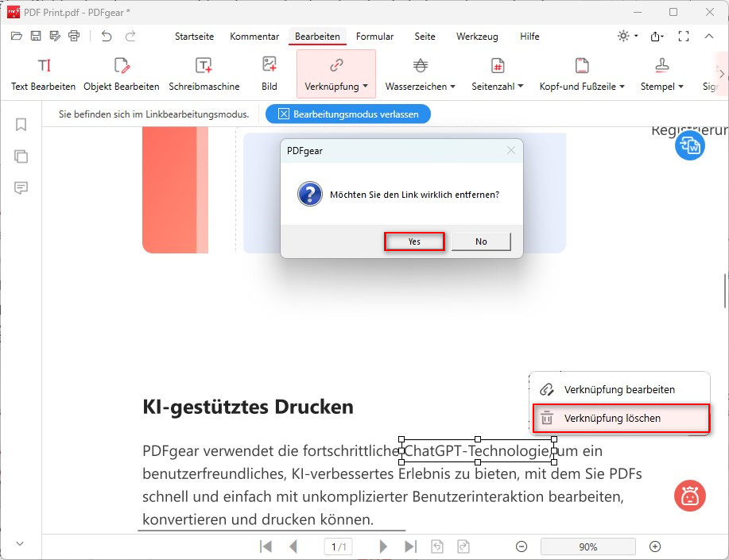Open the comments panel in the sidebar
Viewport: 729px width, 560px height.
(x=20, y=188)
